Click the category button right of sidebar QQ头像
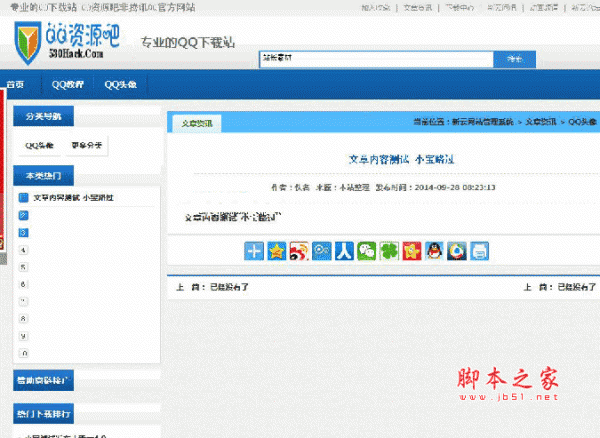Viewport: 600px width, 438px height. pos(87,145)
